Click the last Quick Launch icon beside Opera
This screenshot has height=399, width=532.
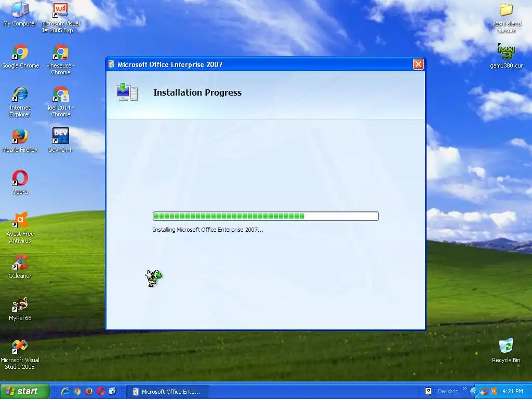pos(113,391)
